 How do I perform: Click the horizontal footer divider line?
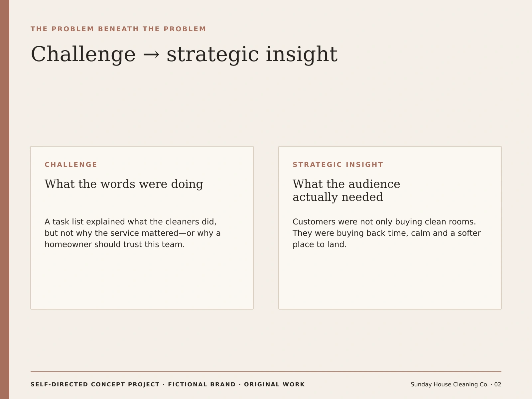(266, 372)
